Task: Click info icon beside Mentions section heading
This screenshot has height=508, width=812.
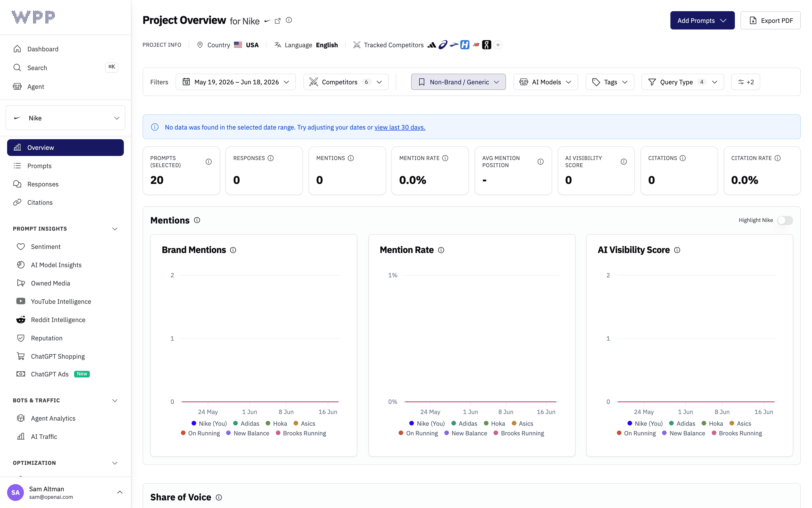Action: tap(197, 220)
